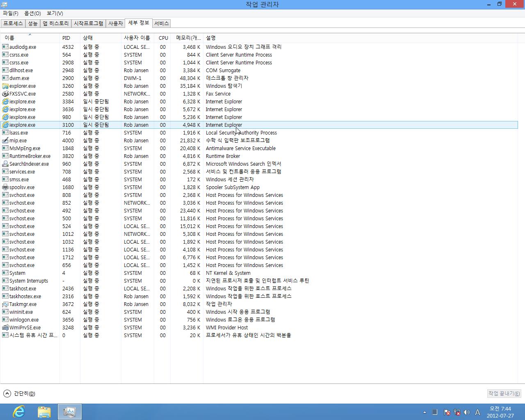
Task: Sort by the 사용자 이름 column header
Action: (x=137, y=38)
